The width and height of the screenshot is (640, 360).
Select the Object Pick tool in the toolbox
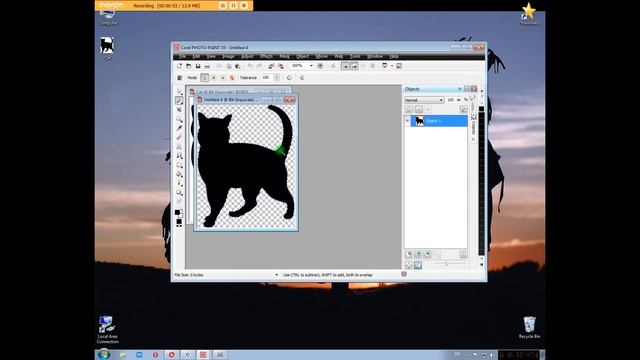pyautogui.click(x=179, y=91)
